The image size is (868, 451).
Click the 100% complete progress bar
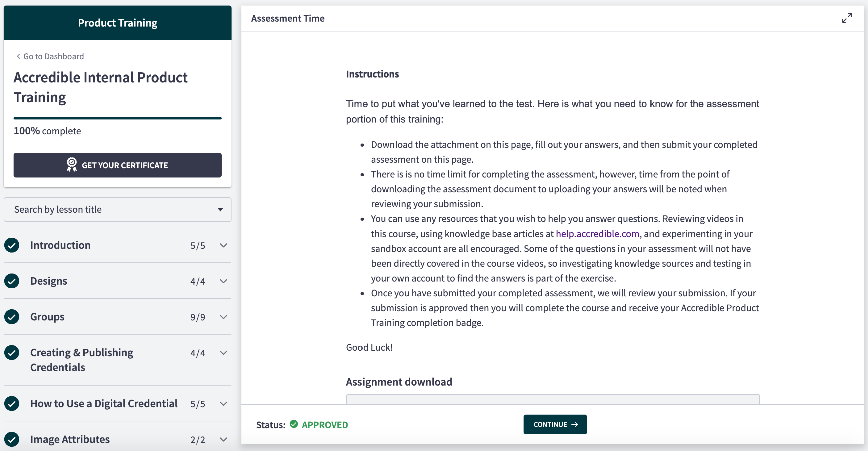tap(117, 118)
